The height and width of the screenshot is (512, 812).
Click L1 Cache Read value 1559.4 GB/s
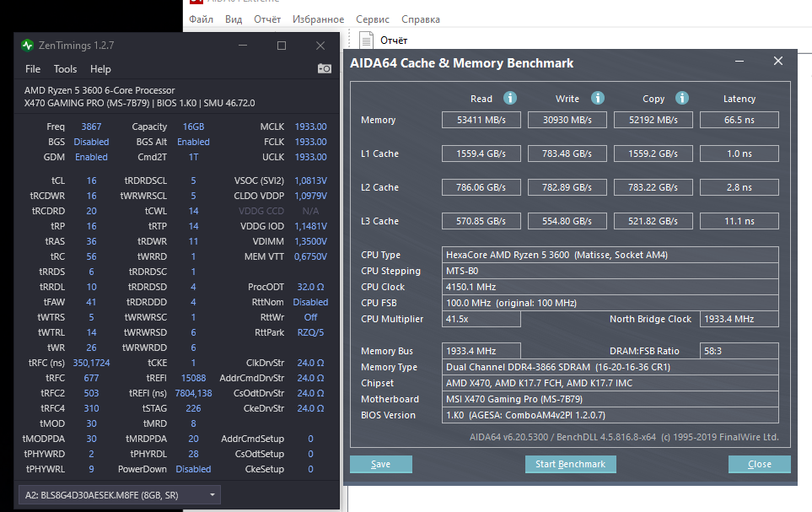[481, 154]
